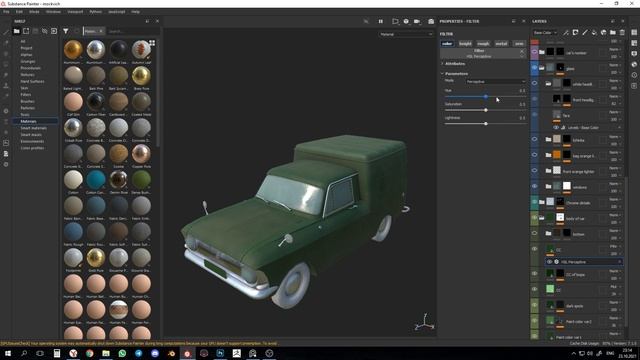This screenshot has width=640, height=360.
Task: Adjust the Lightness slider
Action: pyautogui.click(x=485, y=123)
